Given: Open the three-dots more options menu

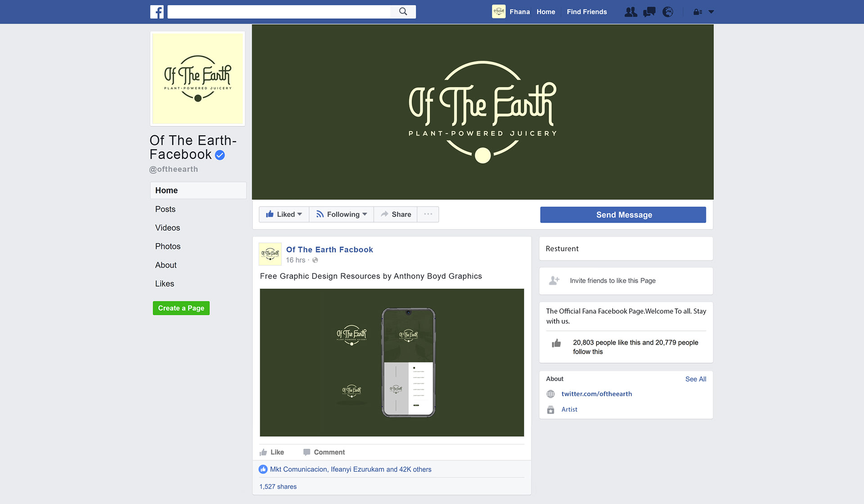Looking at the screenshot, I should [428, 214].
